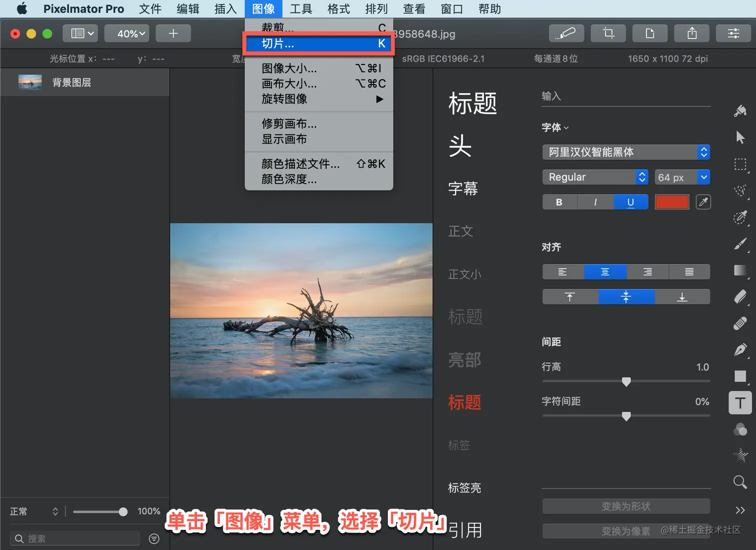Pick a text color with the eyedropper
The height and width of the screenshot is (550, 756).
[703, 202]
